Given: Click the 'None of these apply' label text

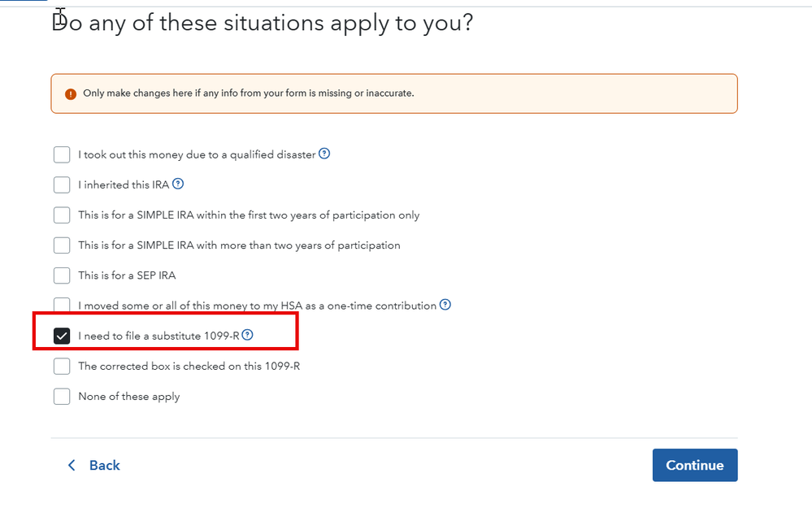Looking at the screenshot, I should 128,397.
